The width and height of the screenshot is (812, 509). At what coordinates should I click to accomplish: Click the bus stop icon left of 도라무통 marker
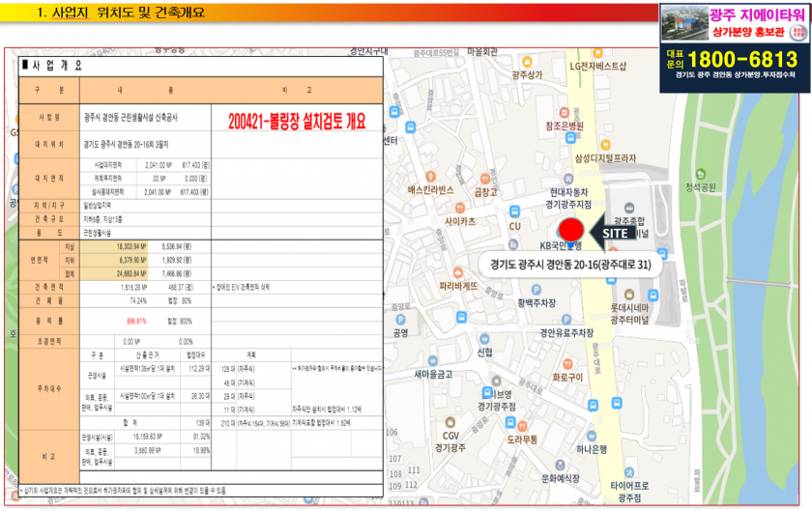coord(510,423)
